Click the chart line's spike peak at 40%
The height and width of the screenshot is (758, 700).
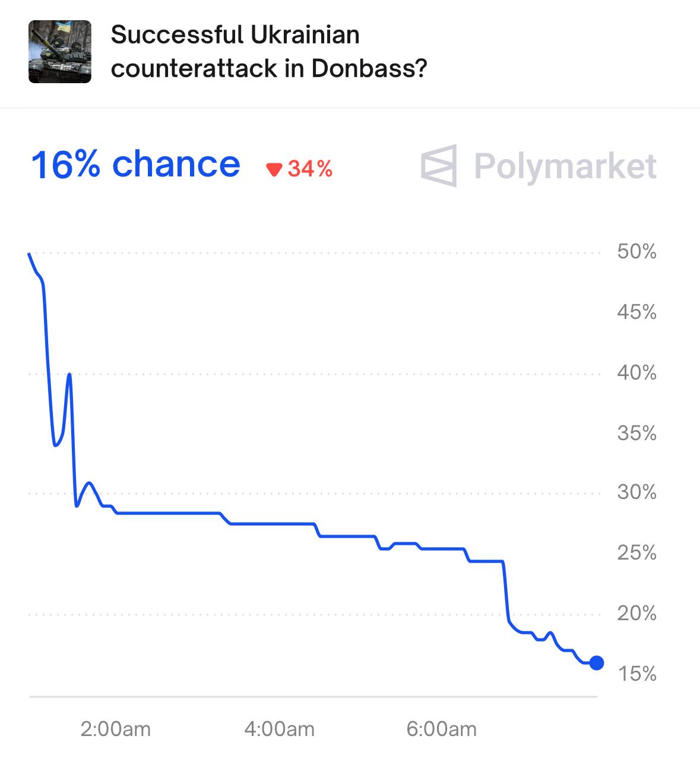click(x=70, y=374)
